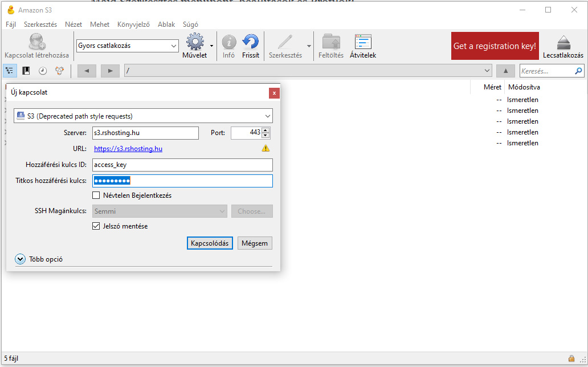
Task: Switch to bookmarks view icon
Action: (x=26, y=71)
